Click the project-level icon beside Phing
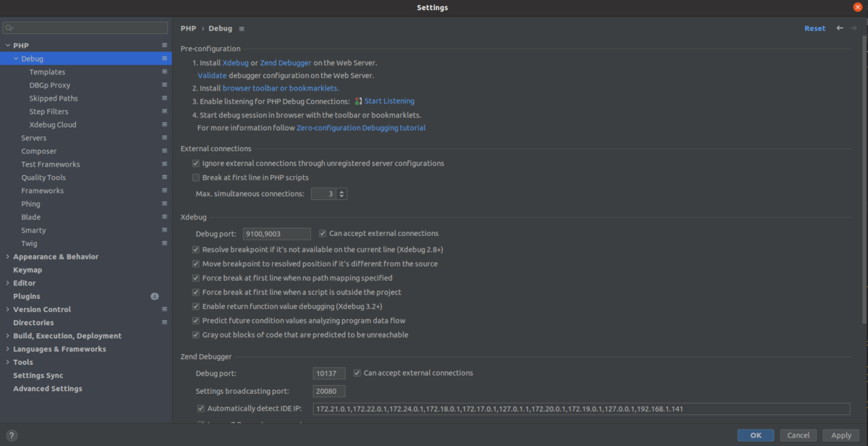Image resolution: width=868 pixels, height=446 pixels. 164,203
